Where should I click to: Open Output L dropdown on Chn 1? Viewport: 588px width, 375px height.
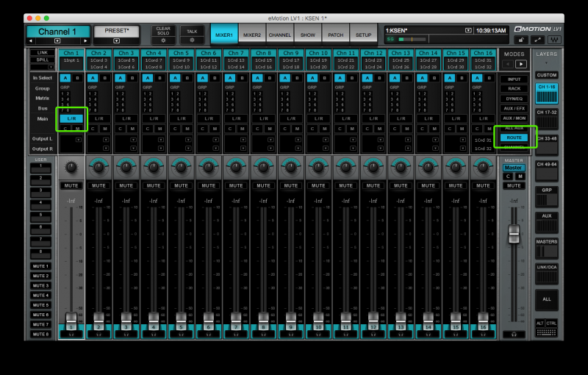coord(79,140)
